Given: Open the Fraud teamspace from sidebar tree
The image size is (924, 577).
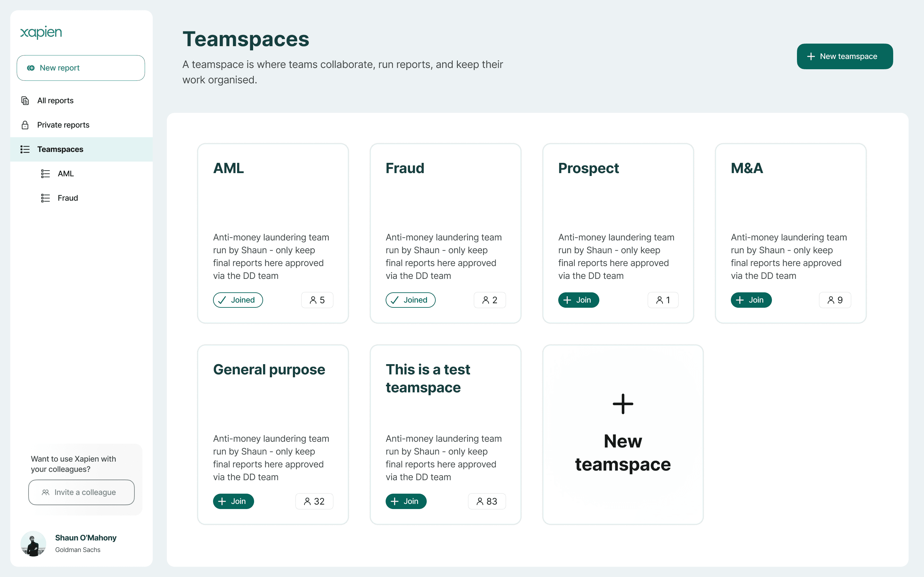Looking at the screenshot, I should pyautogui.click(x=68, y=198).
